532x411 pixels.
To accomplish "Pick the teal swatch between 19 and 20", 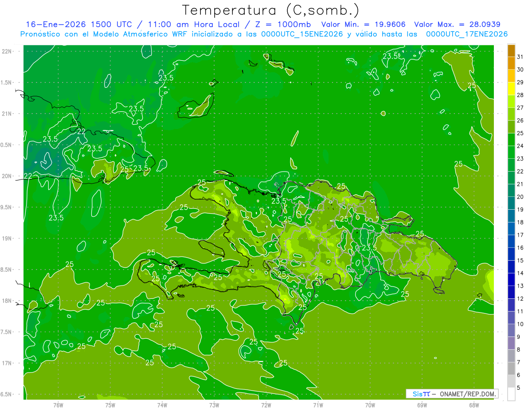I will coord(511,203).
